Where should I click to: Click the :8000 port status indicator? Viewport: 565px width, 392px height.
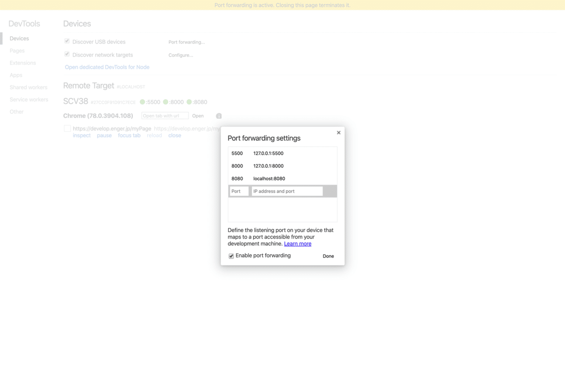[x=173, y=102]
